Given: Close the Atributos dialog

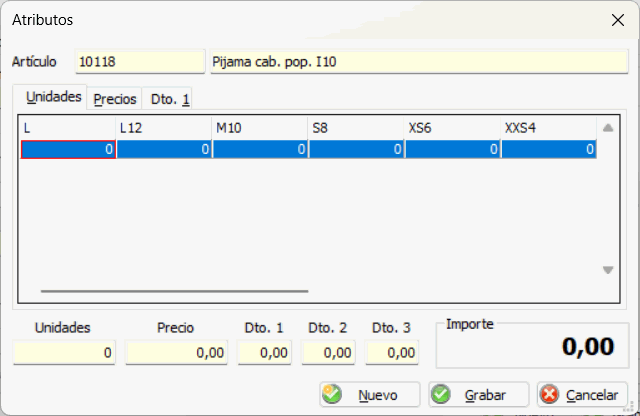Looking at the screenshot, I should click(618, 20).
